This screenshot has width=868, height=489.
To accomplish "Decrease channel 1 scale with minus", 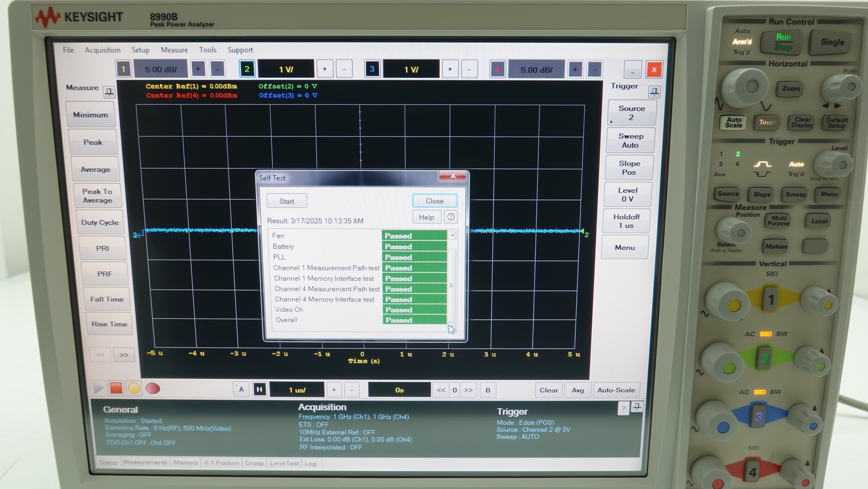I will (x=217, y=69).
